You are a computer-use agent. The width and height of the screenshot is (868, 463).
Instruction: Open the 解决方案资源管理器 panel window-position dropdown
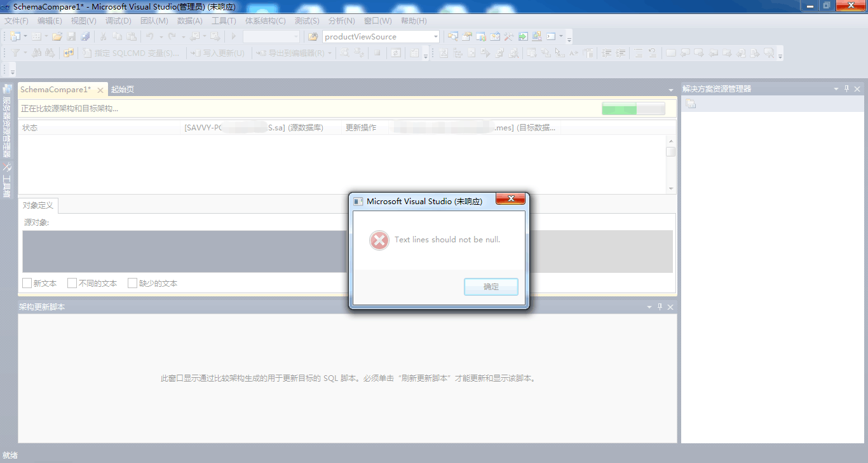[x=836, y=89]
